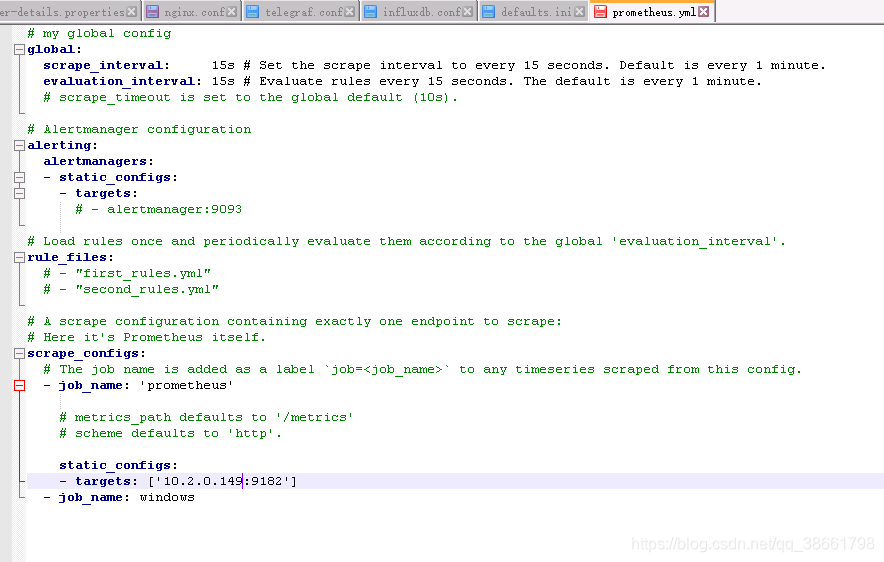The height and width of the screenshot is (562, 884).
Task: Click the "second_rules.yml" commented line
Action: click(131, 290)
